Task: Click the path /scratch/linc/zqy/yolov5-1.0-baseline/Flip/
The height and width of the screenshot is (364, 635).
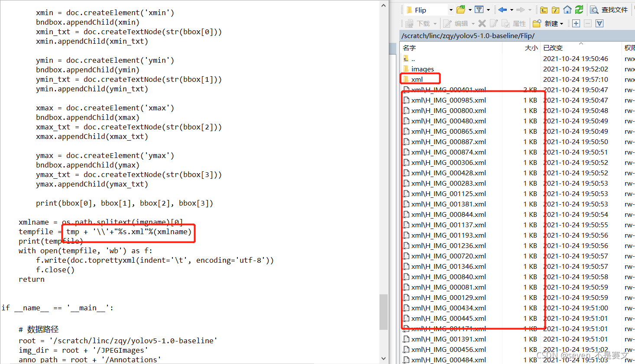Action: (468, 36)
